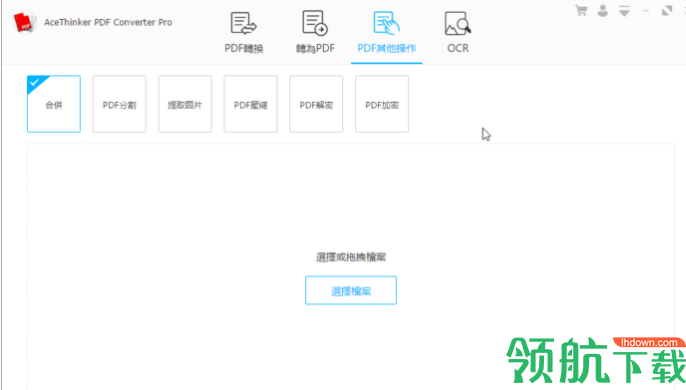Select the 合併 merge tile
Image resolution: width=686 pixels, height=390 pixels.
coord(54,104)
